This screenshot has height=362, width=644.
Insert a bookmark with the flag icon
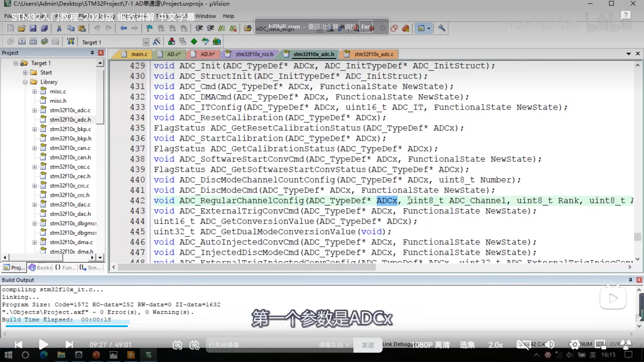coord(149,28)
